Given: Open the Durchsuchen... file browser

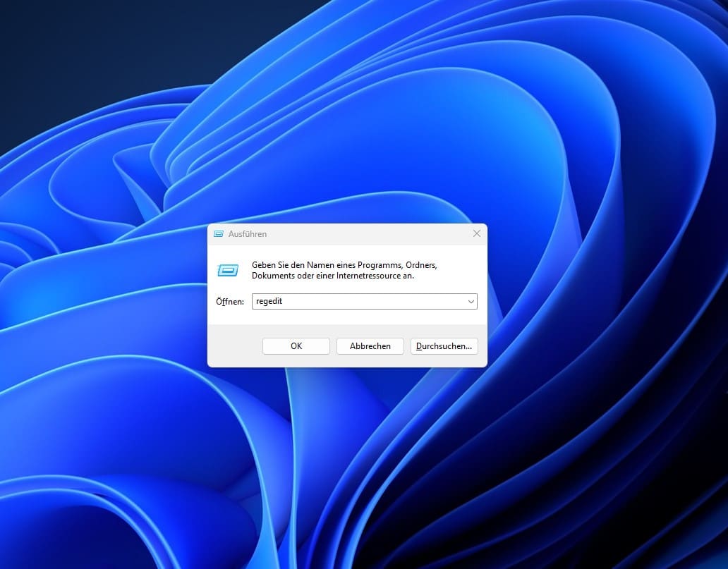Looking at the screenshot, I should (444, 345).
